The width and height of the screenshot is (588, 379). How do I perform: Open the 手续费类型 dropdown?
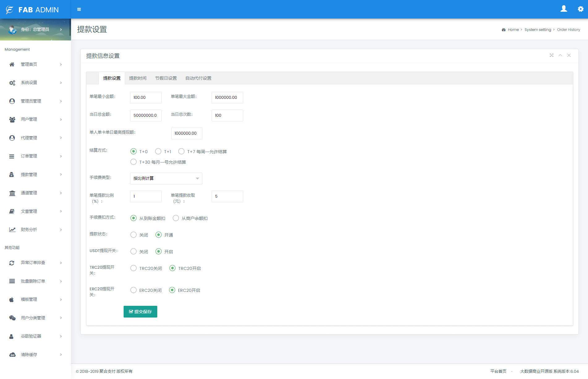coord(166,179)
